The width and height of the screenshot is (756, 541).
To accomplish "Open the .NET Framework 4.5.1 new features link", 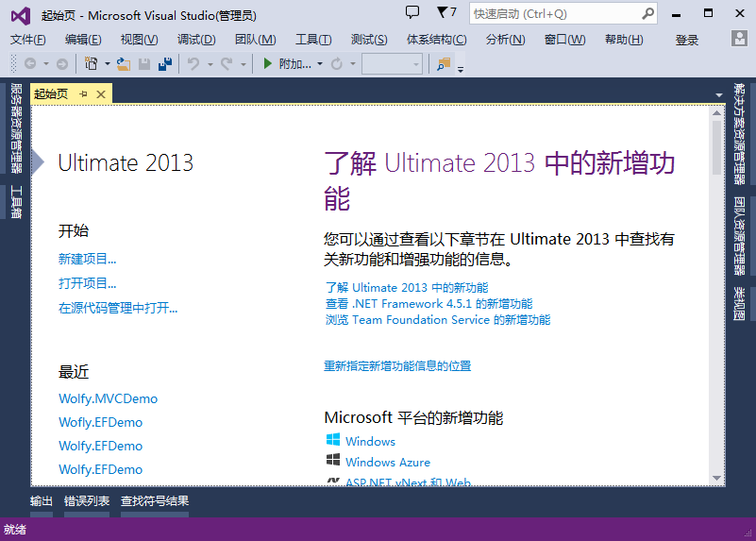I will [428, 304].
